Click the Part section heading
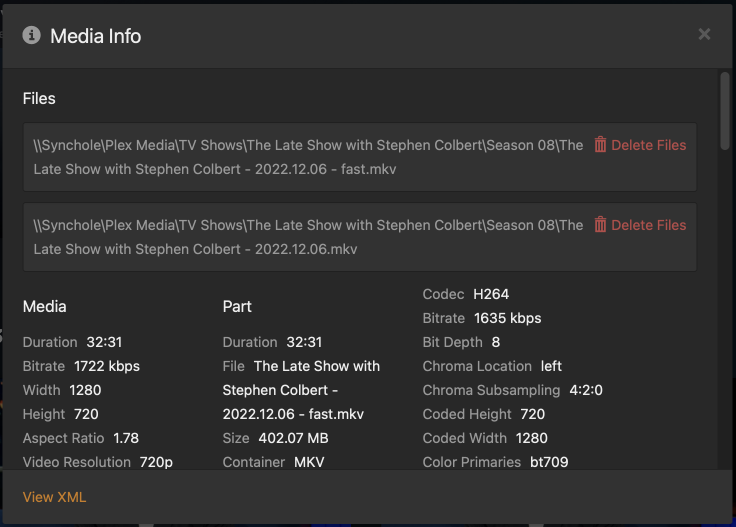This screenshot has height=527, width=736. tap(237, 306)
